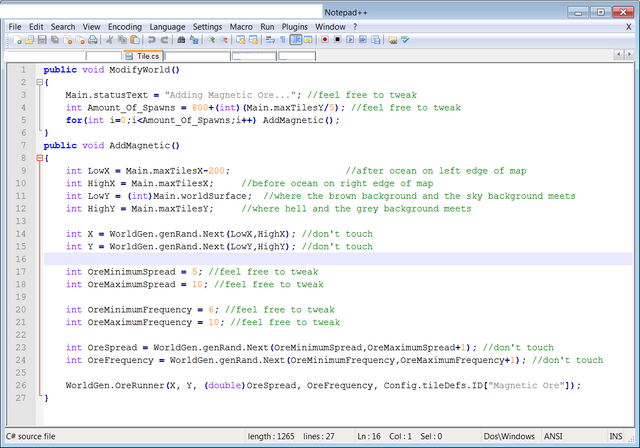The width and height of the screenshot is (640, 448).
Task: Open the Edit menu
Action: [x=36, y=27]
